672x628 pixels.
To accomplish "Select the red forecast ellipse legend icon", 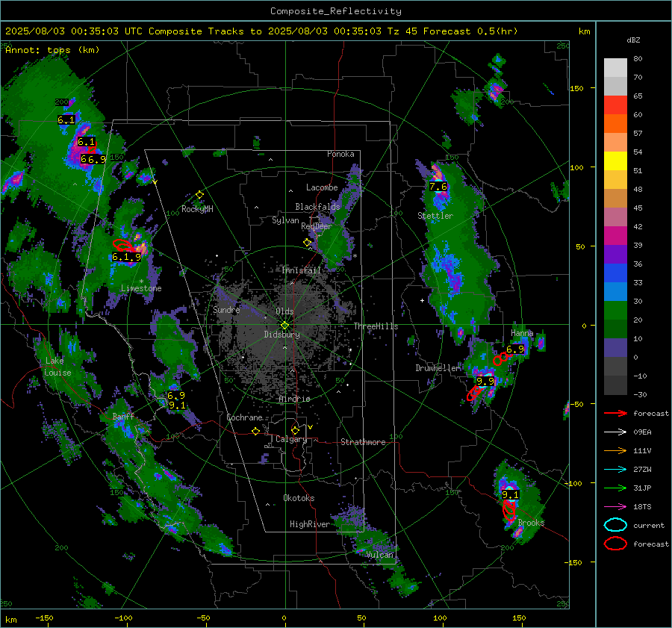I will (615, 544).
